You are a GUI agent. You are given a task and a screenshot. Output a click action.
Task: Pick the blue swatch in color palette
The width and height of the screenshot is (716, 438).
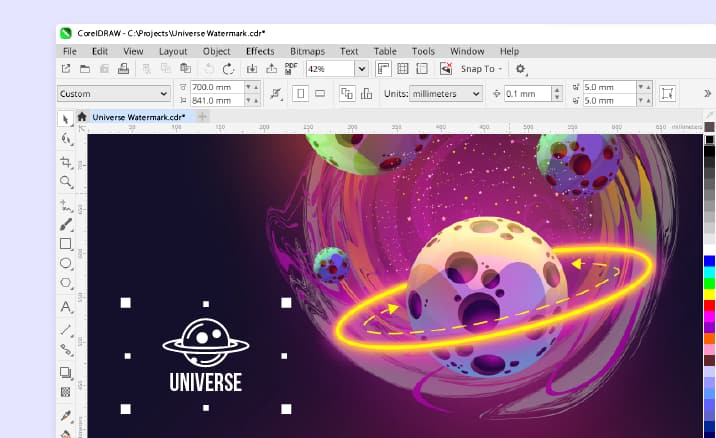click(709, 260)
